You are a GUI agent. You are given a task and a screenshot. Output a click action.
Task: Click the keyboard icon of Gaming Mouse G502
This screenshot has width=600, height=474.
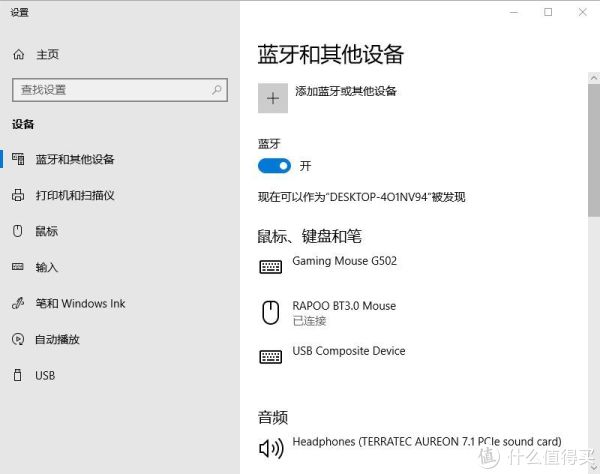tap(271, 267)
